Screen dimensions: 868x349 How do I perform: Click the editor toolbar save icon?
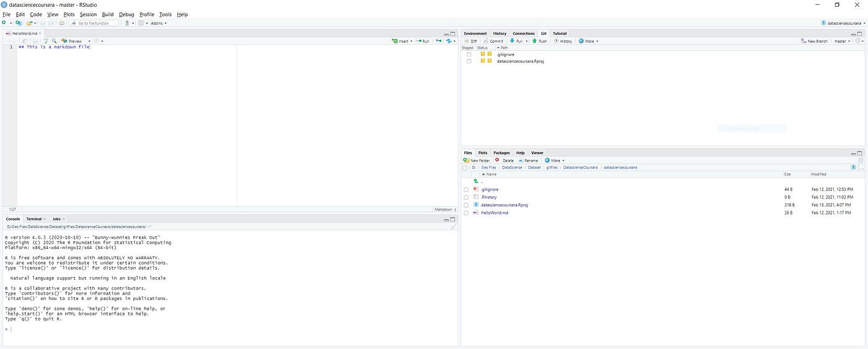click(36, 41)
